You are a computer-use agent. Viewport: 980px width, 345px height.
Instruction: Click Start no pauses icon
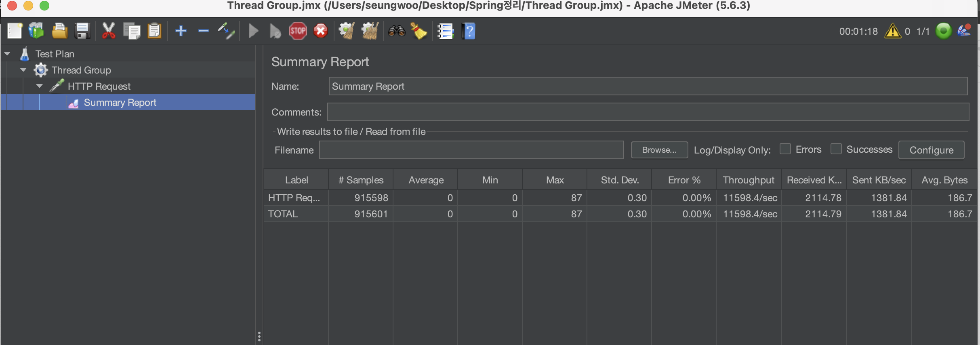point(275,31)
